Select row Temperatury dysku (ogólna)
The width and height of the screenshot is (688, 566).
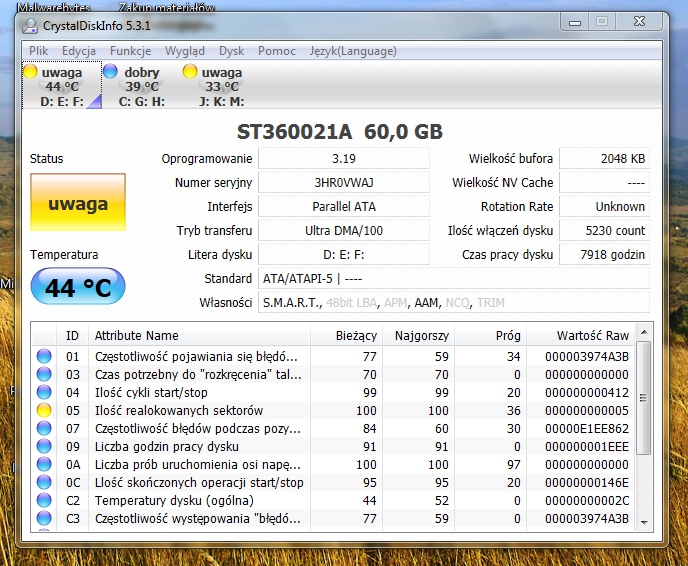click(333, 500)
